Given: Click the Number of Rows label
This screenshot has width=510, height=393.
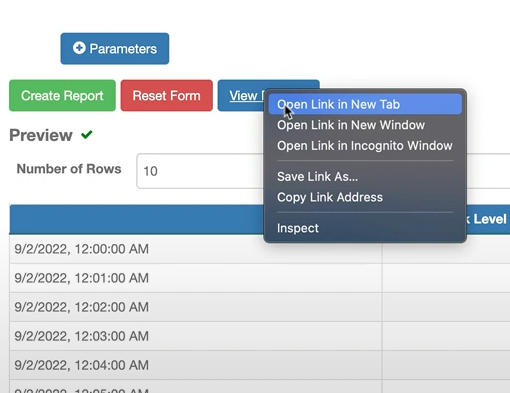Looking at the screenshot, I should point(69,169).
